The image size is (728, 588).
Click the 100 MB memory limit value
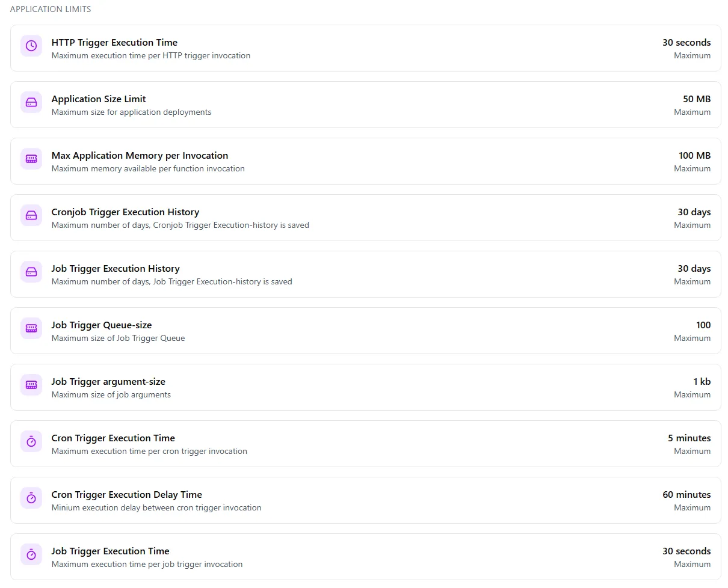coord(694,156)
